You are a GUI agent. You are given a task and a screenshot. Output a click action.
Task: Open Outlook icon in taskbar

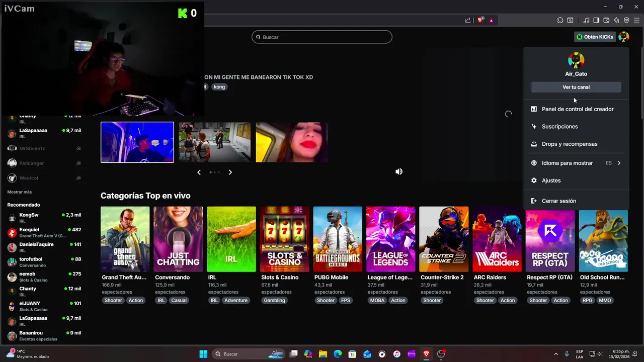point(367,354)
